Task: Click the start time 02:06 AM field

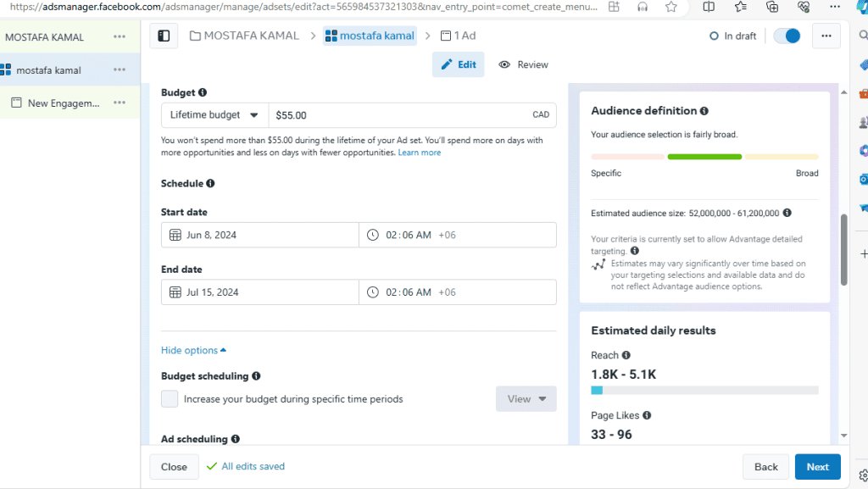Action: click(x=458, y=235)
